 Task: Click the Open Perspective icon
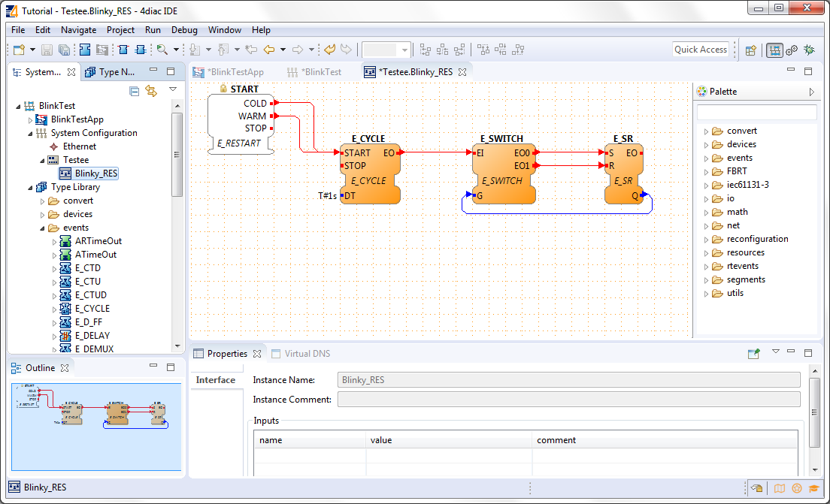[750, 50]
